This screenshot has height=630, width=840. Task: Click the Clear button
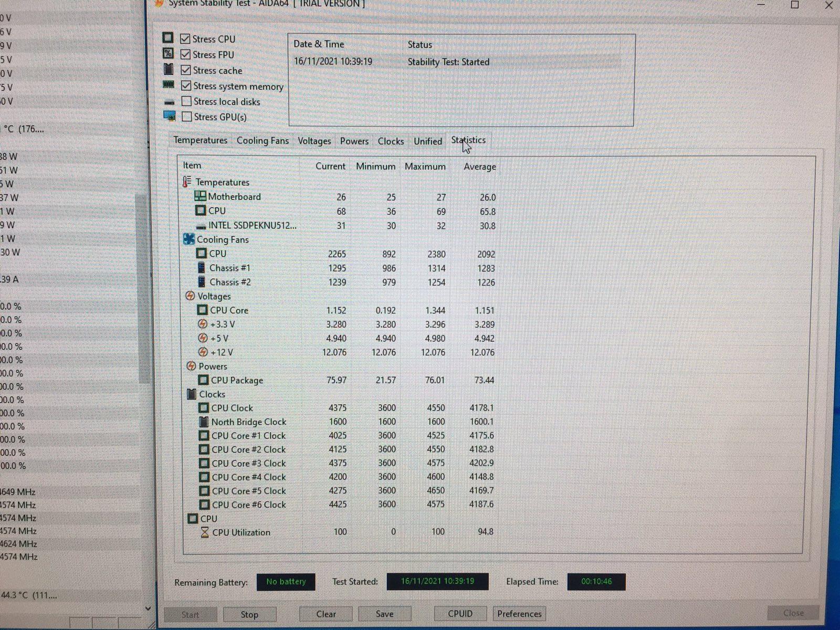point(326,614)
